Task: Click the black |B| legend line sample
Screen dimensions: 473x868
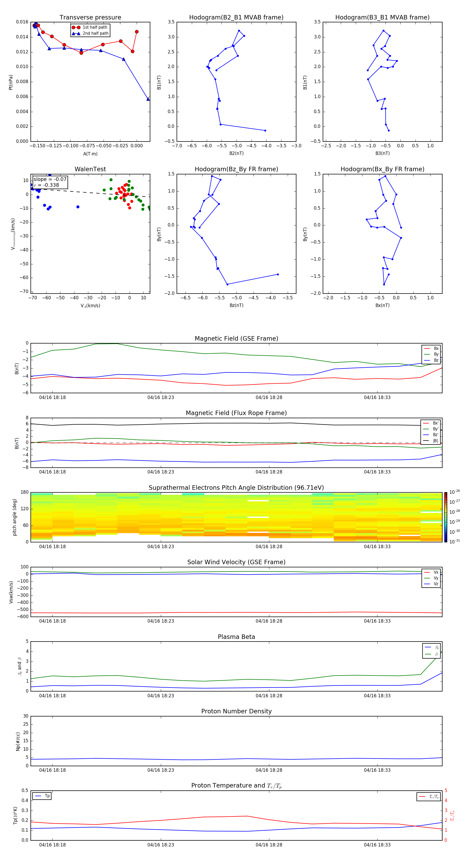Action: (x=426, y=441)
